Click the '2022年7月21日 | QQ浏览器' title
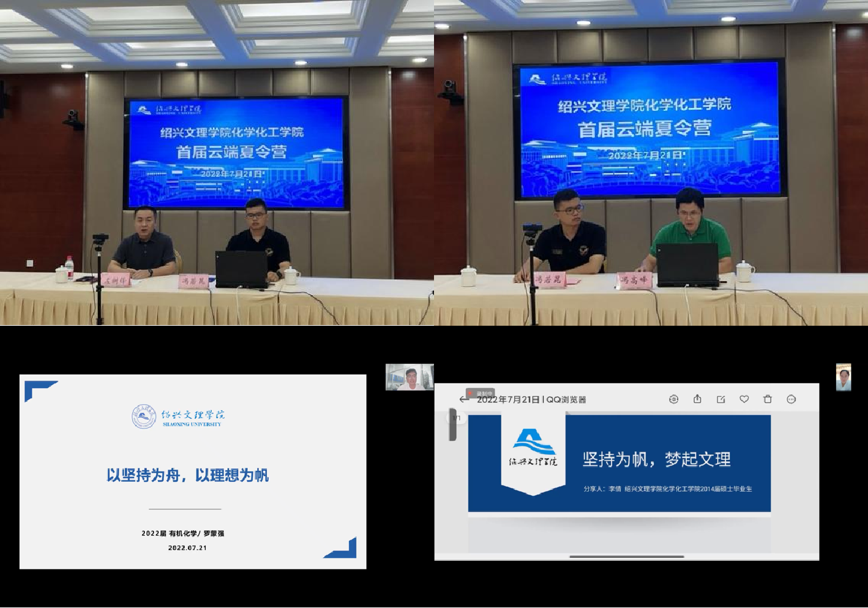This screenshot has width=868, height=608. (x=531, y=400)
